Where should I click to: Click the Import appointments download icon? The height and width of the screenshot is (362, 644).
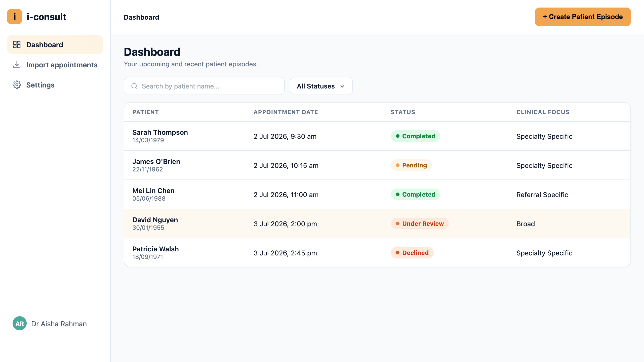[17, 65]
